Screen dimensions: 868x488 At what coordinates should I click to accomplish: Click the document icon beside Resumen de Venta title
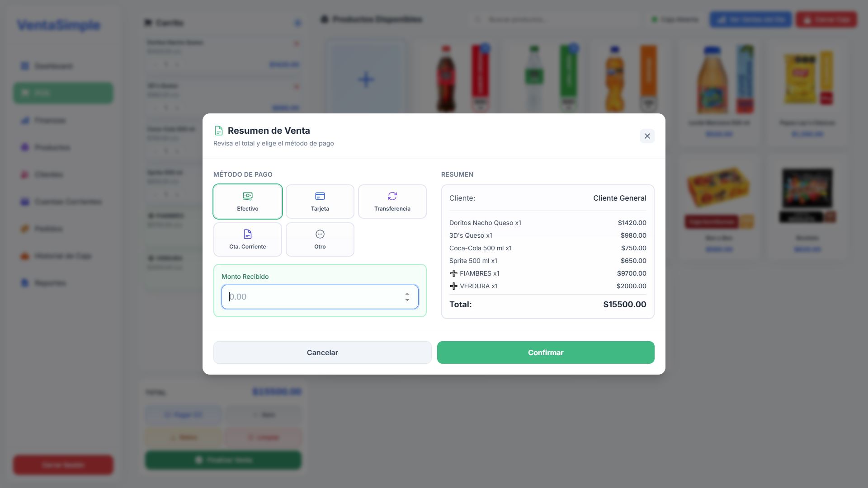219,130
